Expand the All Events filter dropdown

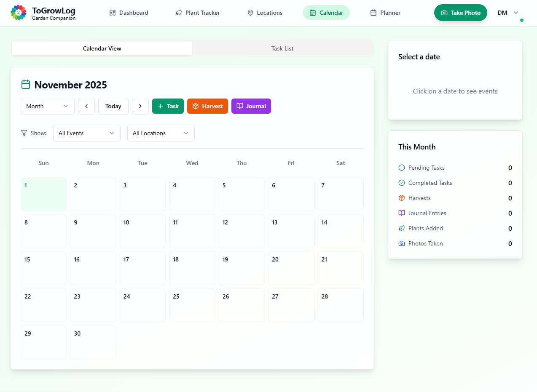[86, 133]
